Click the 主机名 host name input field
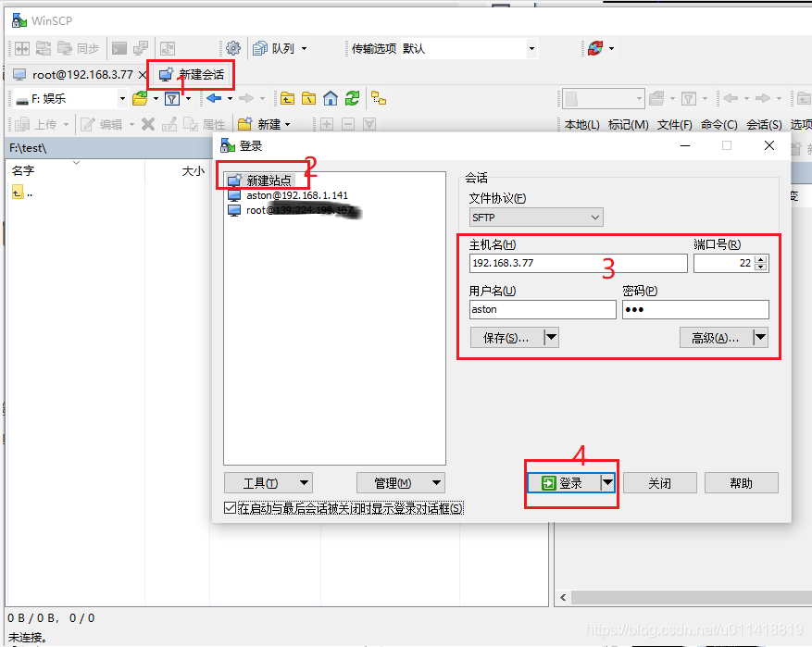The image size is (812, 647). tap(579, 263)
